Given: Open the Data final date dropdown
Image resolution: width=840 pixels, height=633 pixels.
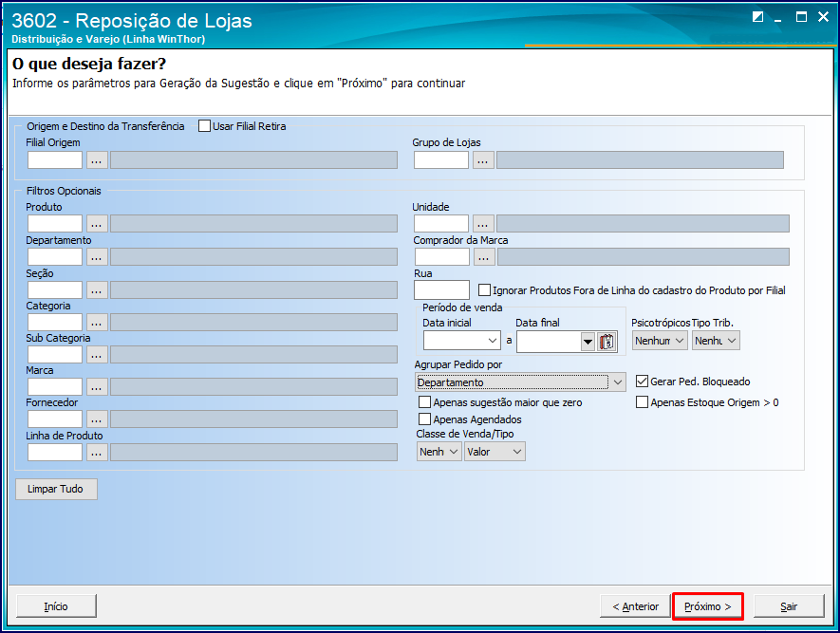Looking at the screenshot, I should pos(588,342).
